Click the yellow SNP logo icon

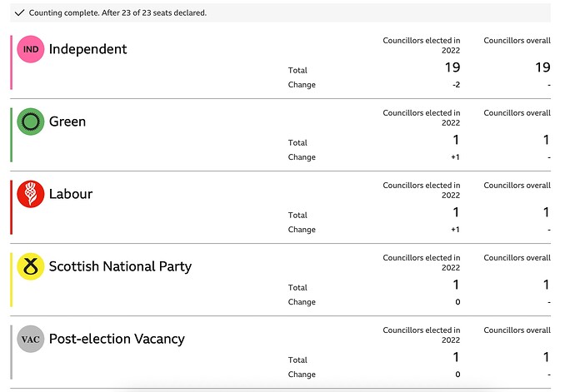coord(31,267)
